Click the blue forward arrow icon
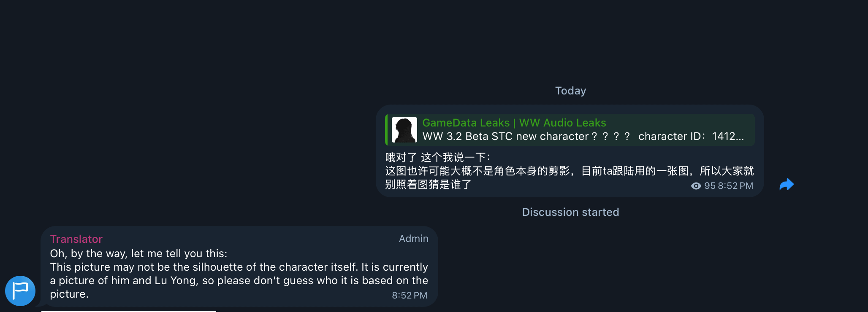 click(787, 185)
